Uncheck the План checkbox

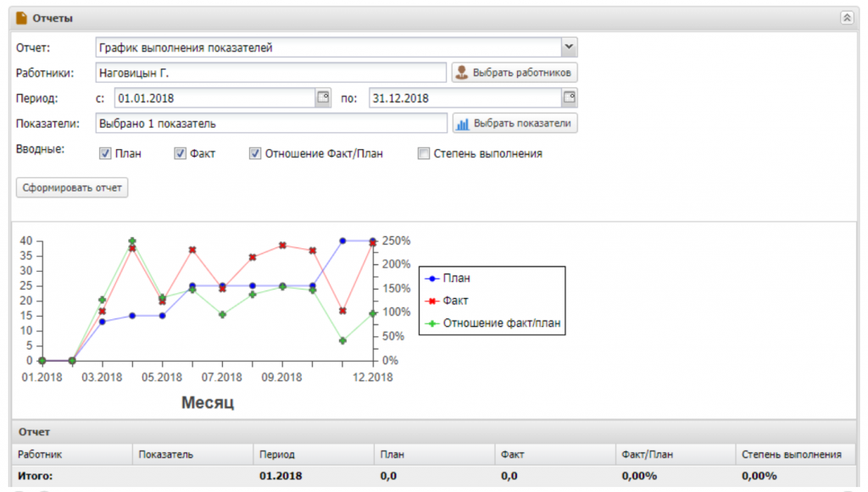click(x=105, y=153)
